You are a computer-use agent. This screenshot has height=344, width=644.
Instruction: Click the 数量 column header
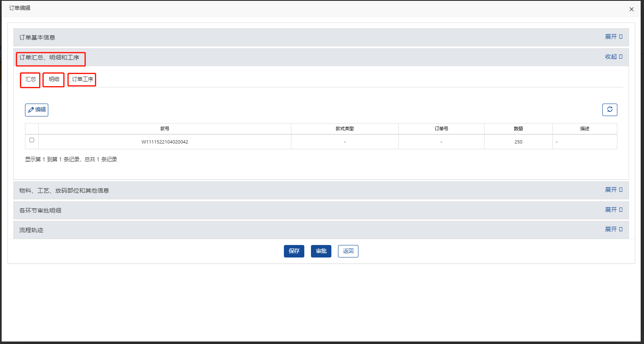click(x=518, y=129)
